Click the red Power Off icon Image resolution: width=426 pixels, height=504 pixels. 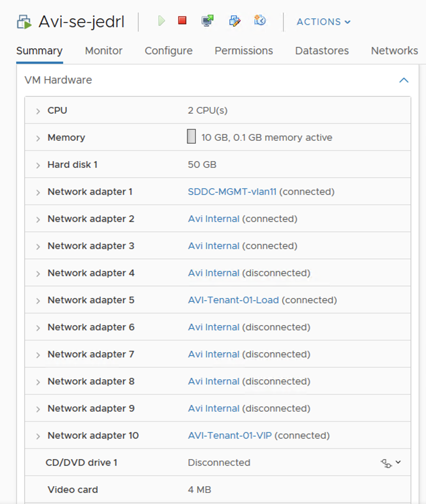(182, 20)
